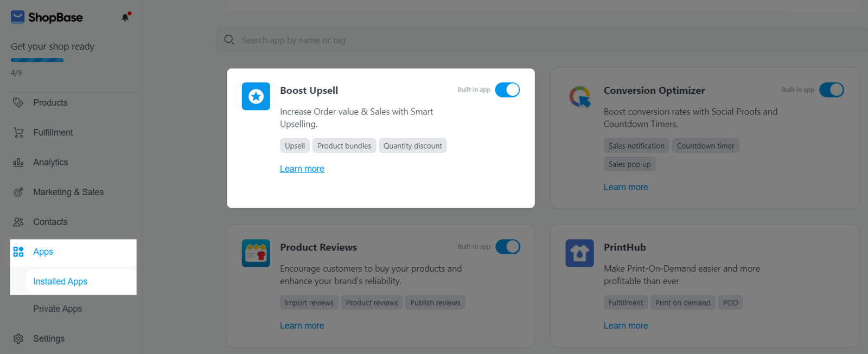Image resolution: width=868 pixels, height=354 pixels.
Task: Open the notifications bell
Action: [125, 17]
